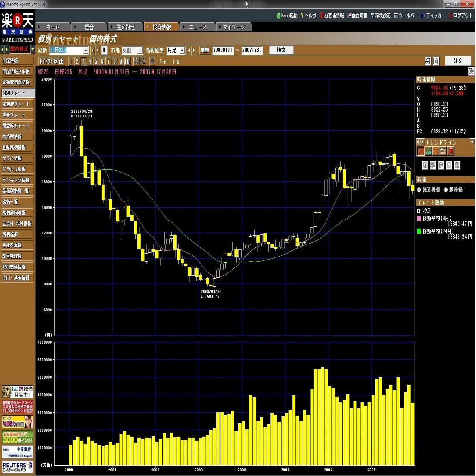This screenshot has height=476, width=476.
Task: Select the orange compare chart icon in the trendline panel
Action: click(x=435, y=150)
